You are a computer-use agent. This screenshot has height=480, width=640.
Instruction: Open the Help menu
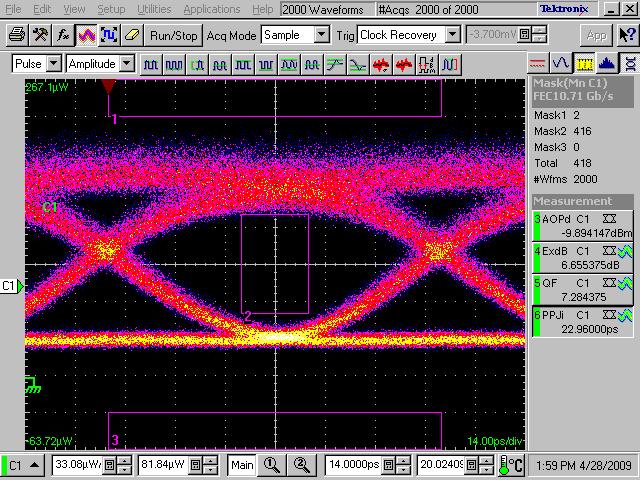[262, 9]
